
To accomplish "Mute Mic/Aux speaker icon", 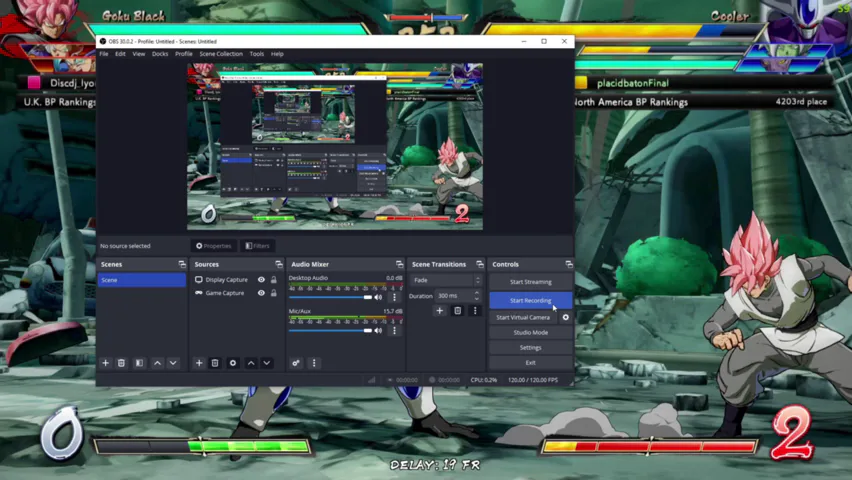I will pos(378,331).
